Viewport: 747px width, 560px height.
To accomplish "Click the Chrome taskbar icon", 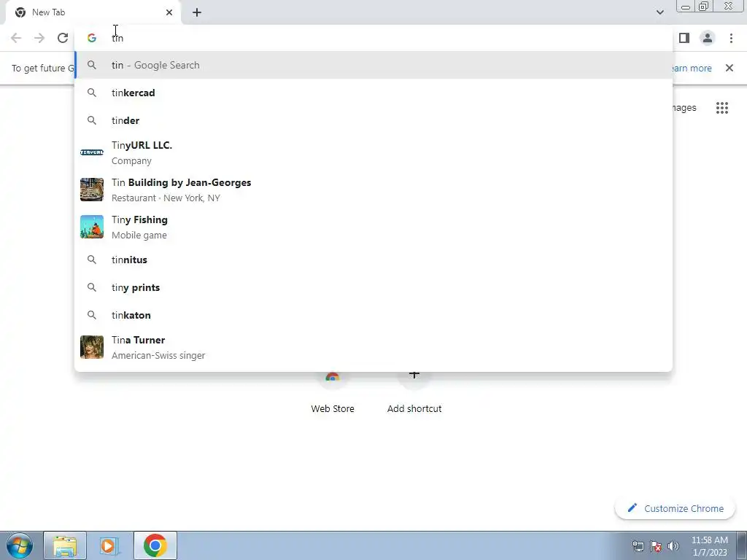I will tap(155, 545).
